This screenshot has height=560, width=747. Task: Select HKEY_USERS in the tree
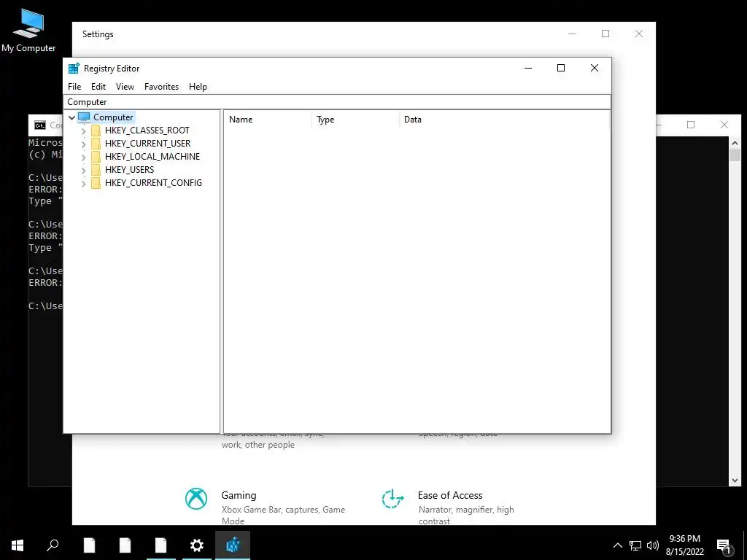click(x=130, y=169)
